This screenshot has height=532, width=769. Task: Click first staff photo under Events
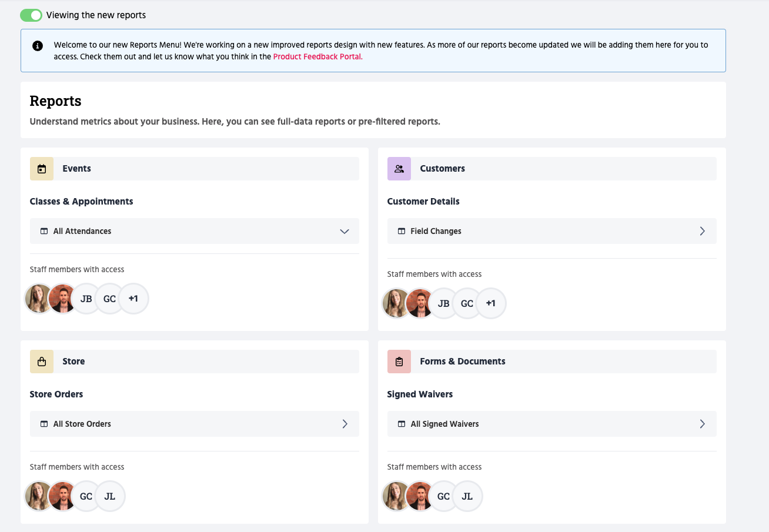(39, 299)
